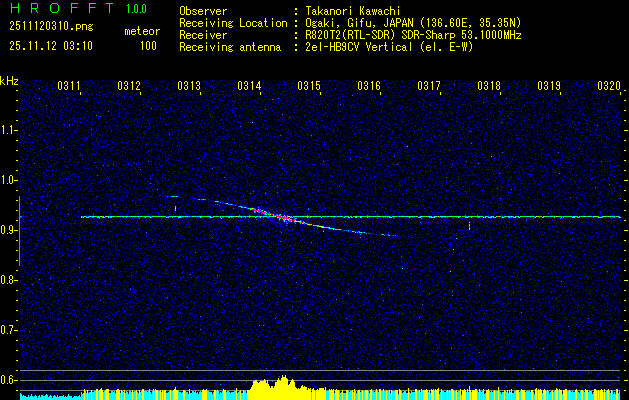Click the Receiver R820T2(RTL-SDR) text
Image resolution: width=629 pixels, height=400 pixels.
point(413,35)
